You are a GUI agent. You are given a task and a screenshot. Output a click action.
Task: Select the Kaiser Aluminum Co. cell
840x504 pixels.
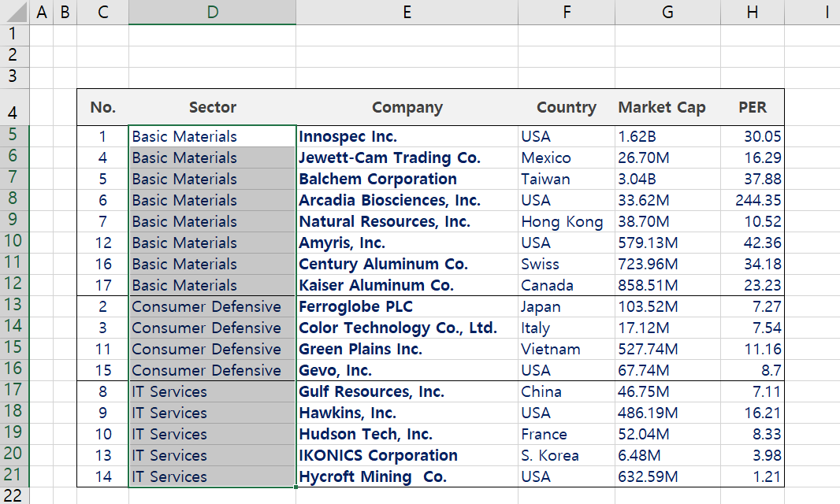click(407, 285)
